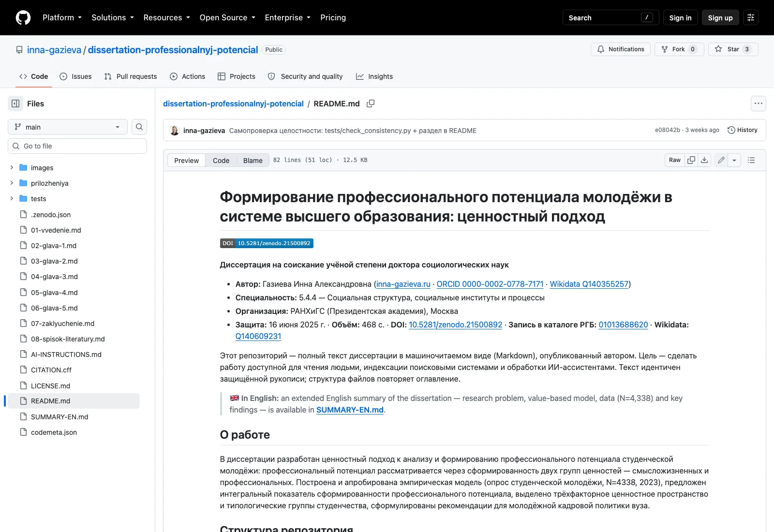Open SUMMARY-EN.md in the file tree
The width and height of the screenshot is (774, 532).
(60, 417)
